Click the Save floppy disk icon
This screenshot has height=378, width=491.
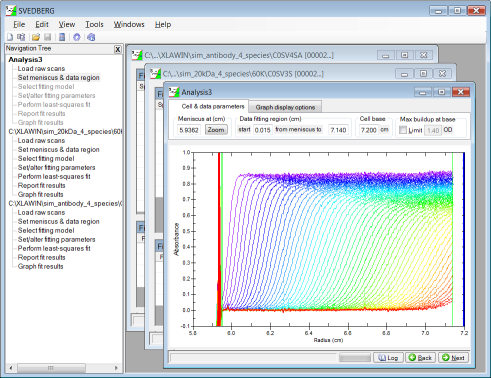point(47,37)
